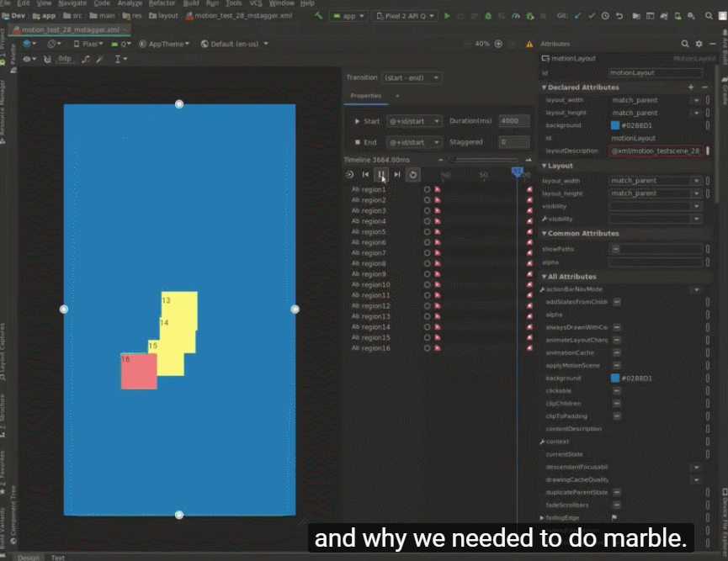Viewport: 728px width, 561px height.
Task: Add a declared attribute with plus button
Action: (691, 87)
